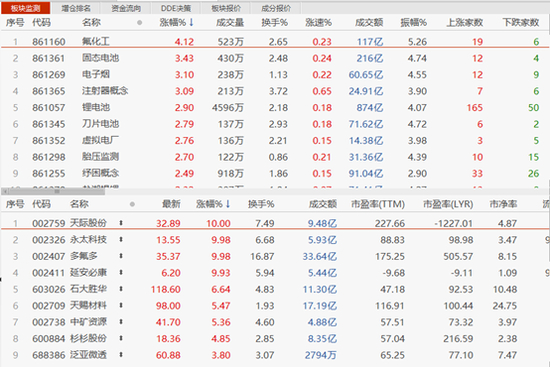Toggle 涨幅% sort arrow in stock list
The height and width of the screenshot is (367, 550).
(x=228, y=204)
